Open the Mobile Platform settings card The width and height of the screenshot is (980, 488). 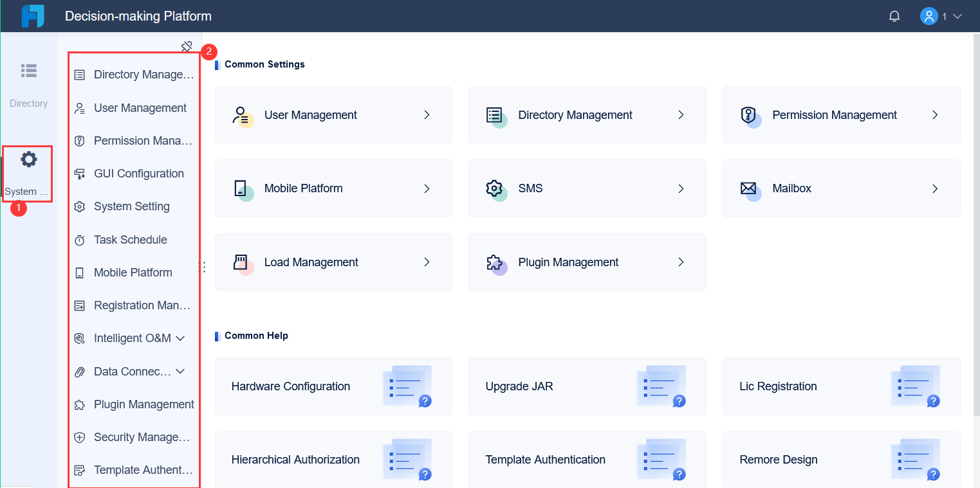(x=333, y=188)
